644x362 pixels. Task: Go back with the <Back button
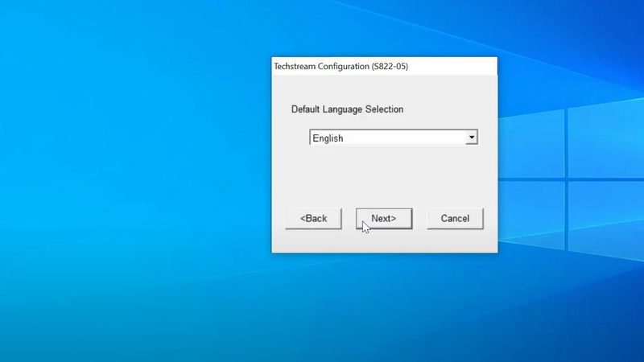(x=313, y=219)
